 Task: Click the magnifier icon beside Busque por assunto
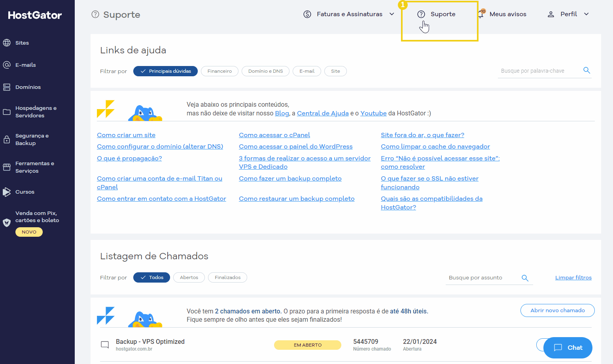point(525,278)
